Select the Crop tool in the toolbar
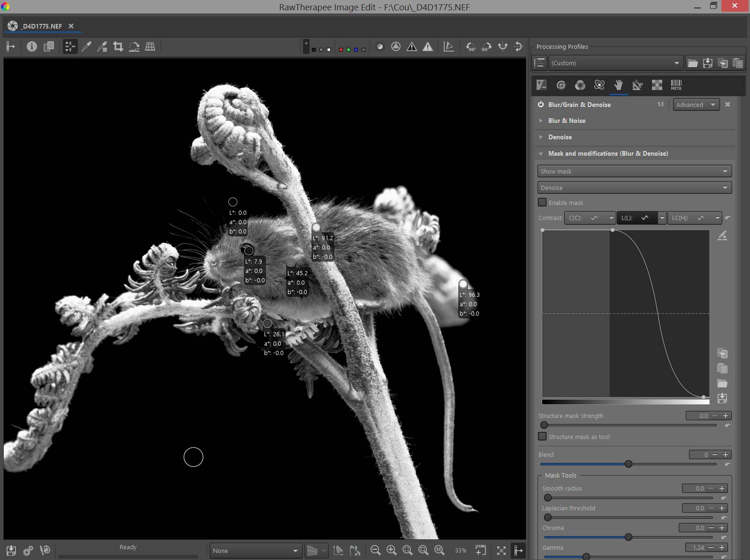 pyautogui.click(x=118, y=46)
